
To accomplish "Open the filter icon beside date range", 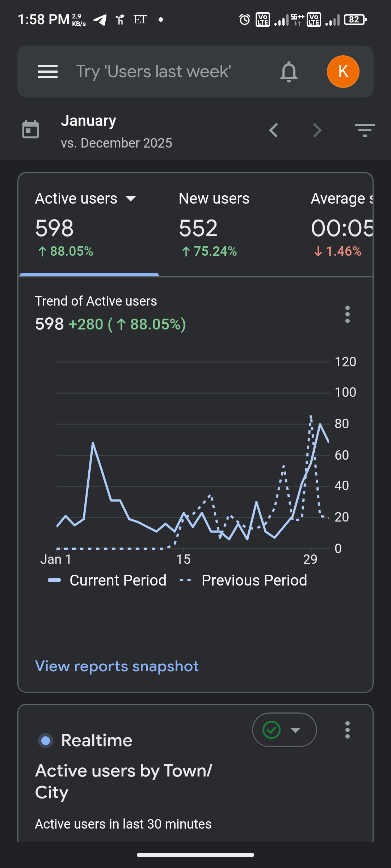I will pos(365,130).
